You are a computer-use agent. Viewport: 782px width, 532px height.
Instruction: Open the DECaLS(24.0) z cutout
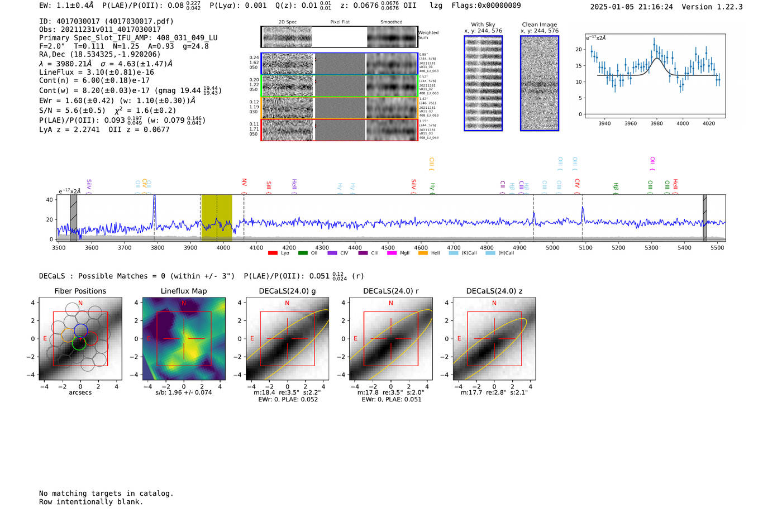click(x=494, y=339)
